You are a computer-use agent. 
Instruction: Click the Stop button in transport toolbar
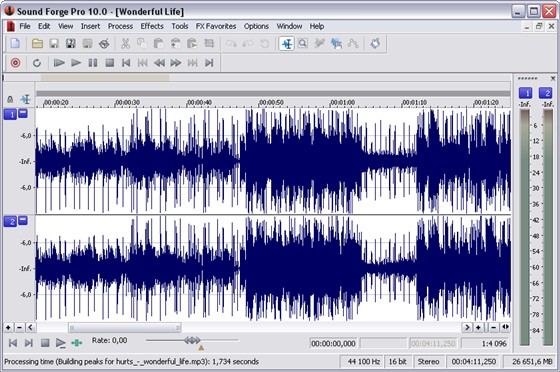[x=110, y=63]
